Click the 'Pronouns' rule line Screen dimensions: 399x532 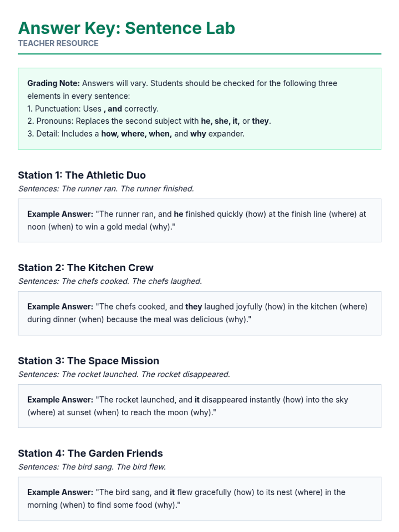pos(149,121)
